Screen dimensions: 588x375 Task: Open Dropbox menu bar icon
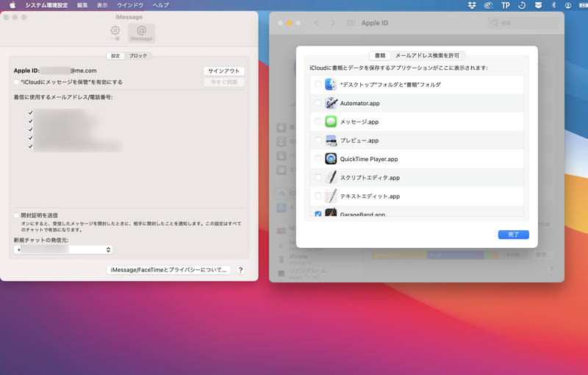coord(472,5)
